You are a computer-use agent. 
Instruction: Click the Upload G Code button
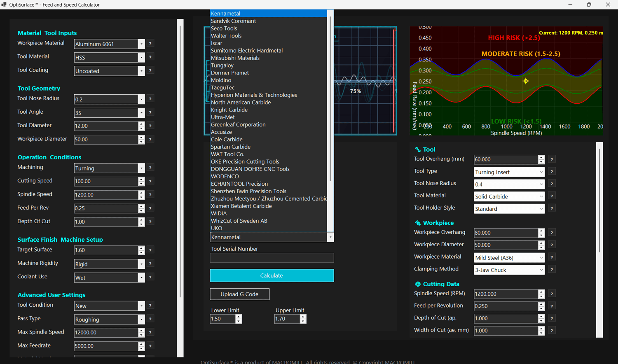(x=239, y=294)
